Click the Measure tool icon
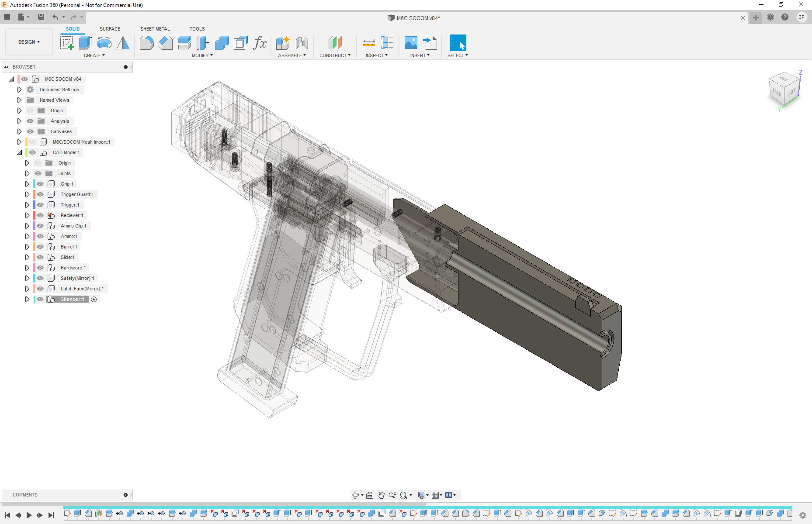 [x=368, y=43]
